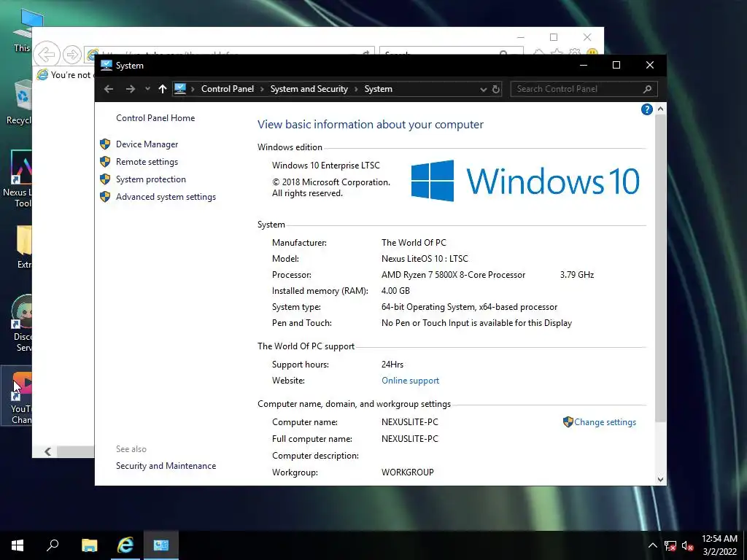Click the search magnifier in Control Panel
This screenshot has width=747, height=560.
[647, 89]
